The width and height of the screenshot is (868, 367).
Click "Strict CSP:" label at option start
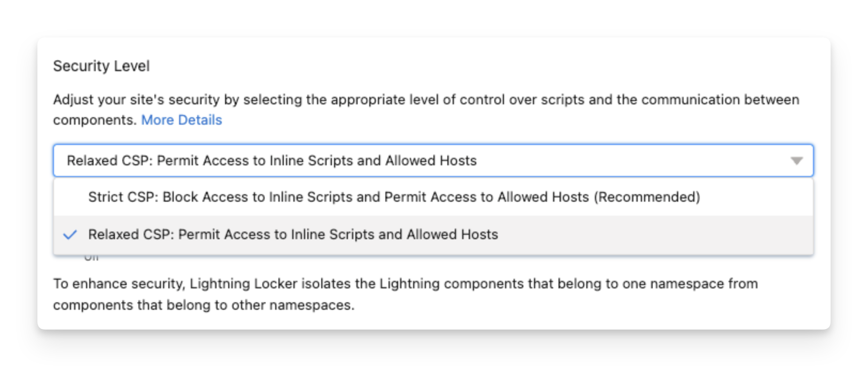[x=123, y=197]
